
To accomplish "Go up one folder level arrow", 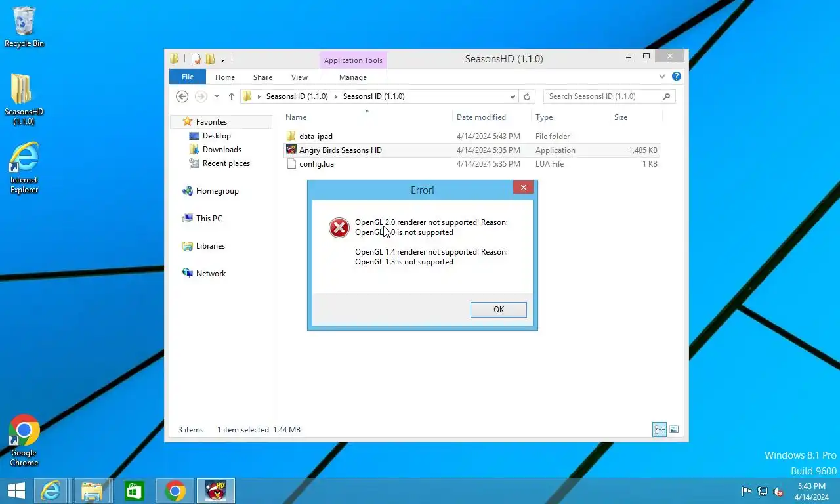I will (232, 96).
